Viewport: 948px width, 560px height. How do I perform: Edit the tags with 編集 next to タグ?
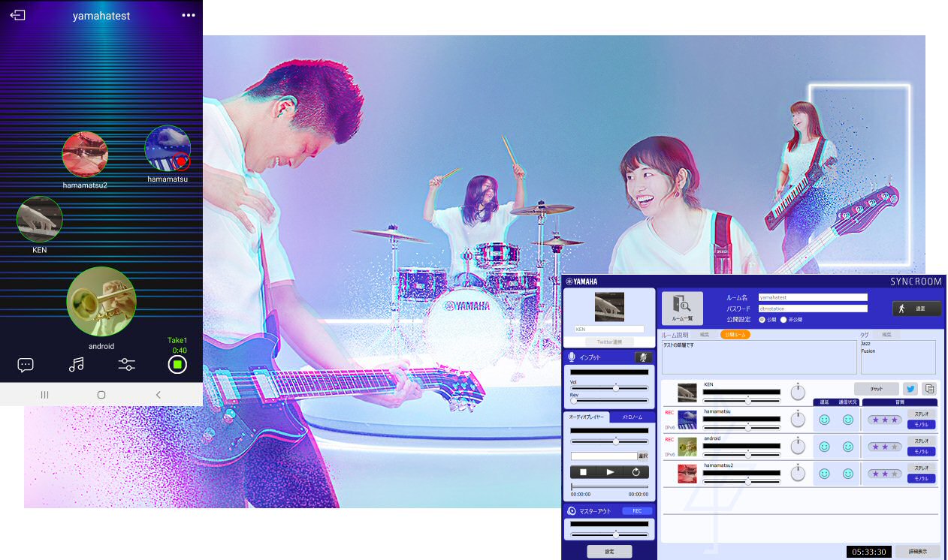tap(886, 335)
